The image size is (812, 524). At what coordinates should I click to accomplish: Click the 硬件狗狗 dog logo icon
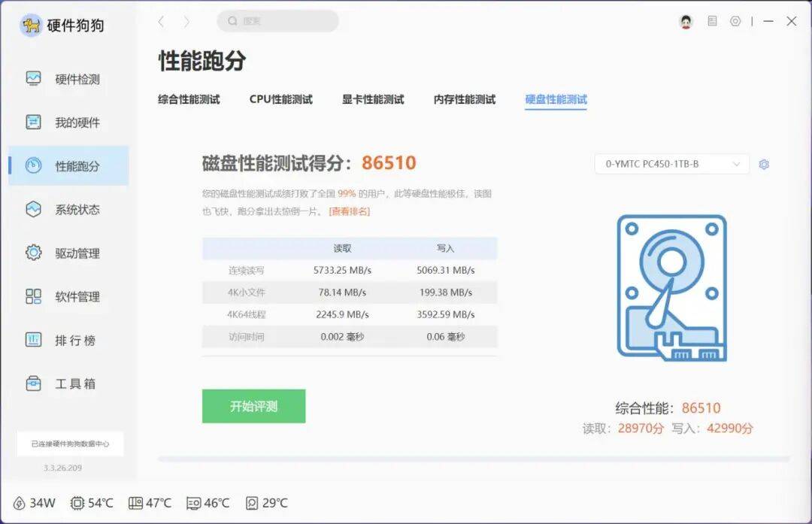(x=31, y=25)
